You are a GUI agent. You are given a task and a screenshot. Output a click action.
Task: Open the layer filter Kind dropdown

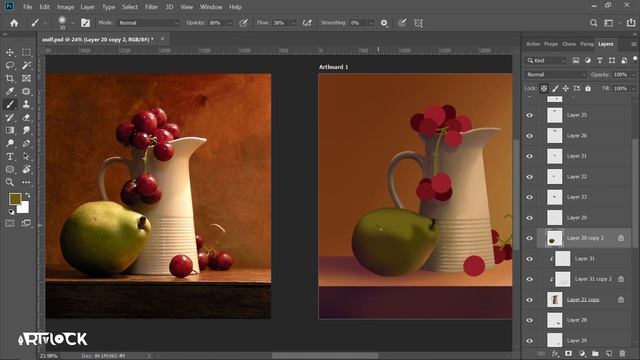tap(546, 60)
